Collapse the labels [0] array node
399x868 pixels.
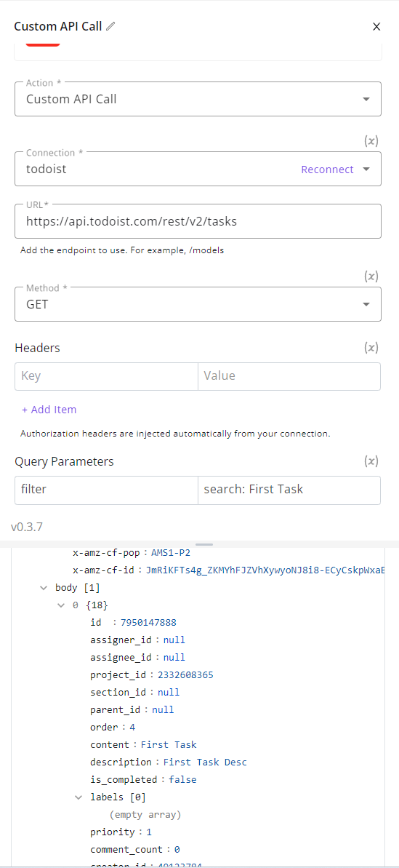[x=79, y=797]
